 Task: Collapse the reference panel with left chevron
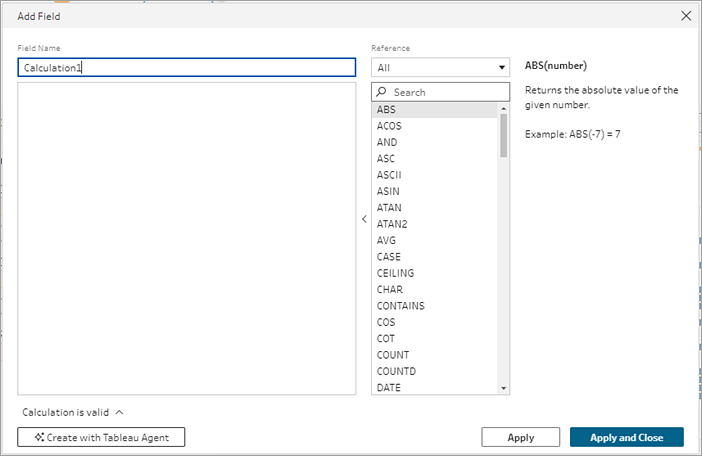[364, 219]
